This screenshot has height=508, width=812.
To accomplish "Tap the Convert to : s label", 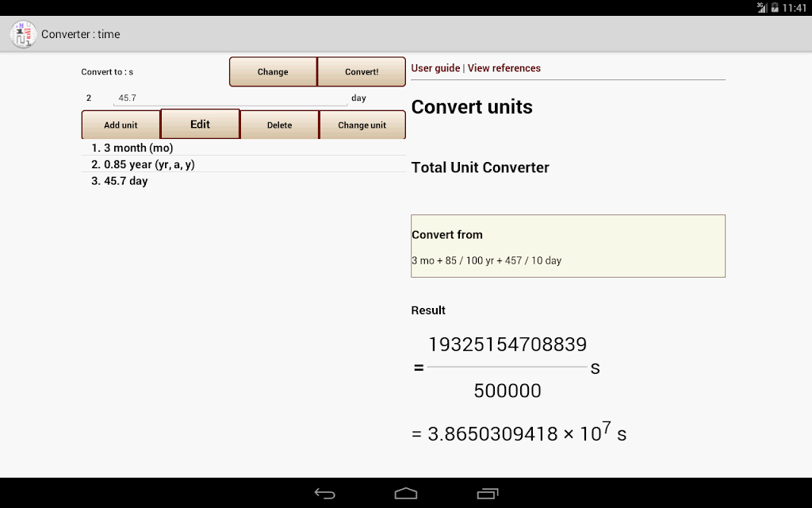I will pos(107,72).
